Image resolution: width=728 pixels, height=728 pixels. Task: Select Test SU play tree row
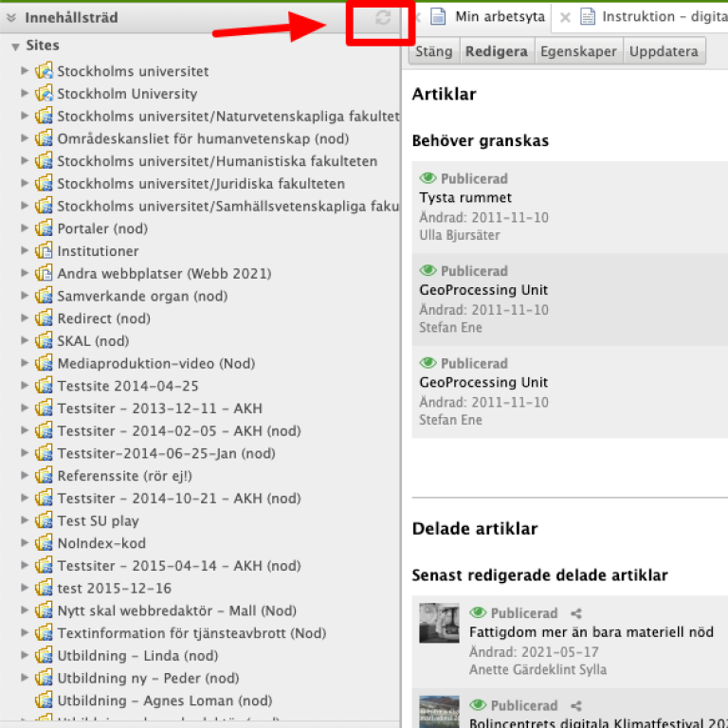coord(98,520)
